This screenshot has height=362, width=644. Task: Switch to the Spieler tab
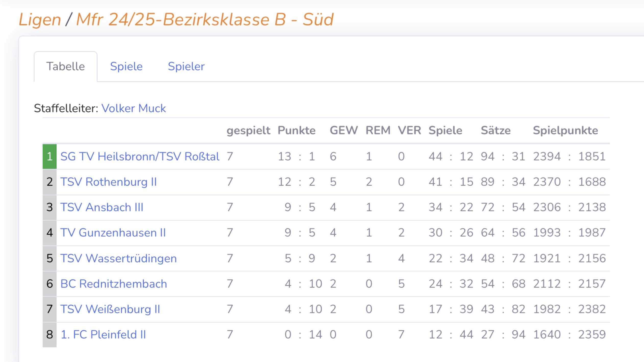coord(186,67)
